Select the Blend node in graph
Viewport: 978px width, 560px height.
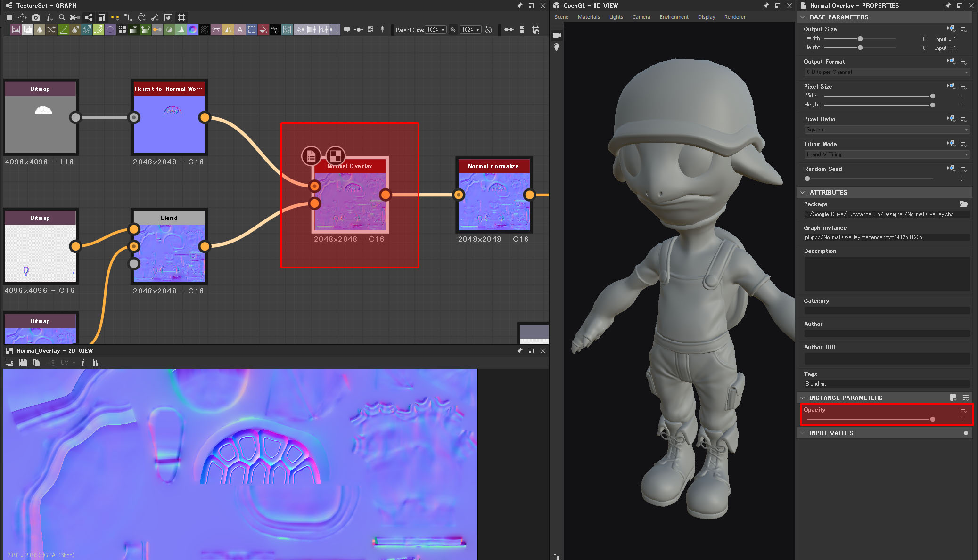tap(169, 246)
